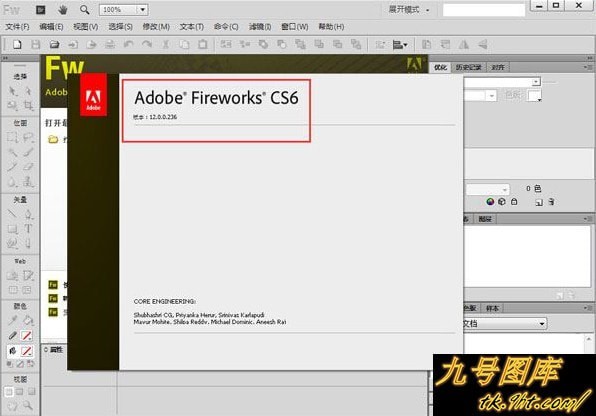
Task: Select the Zoom magnifier in the title bar
Action: point(84,10)
